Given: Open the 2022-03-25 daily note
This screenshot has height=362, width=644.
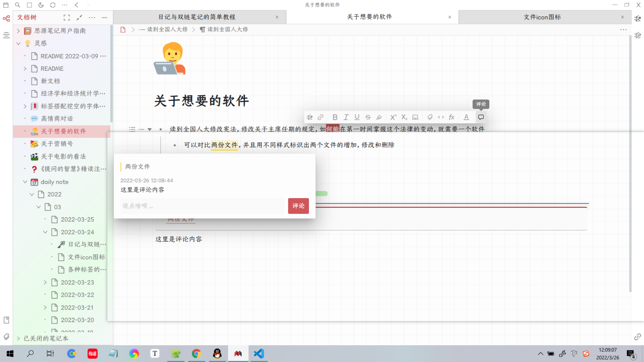Looking at the screenshot, I should (78, 220).
